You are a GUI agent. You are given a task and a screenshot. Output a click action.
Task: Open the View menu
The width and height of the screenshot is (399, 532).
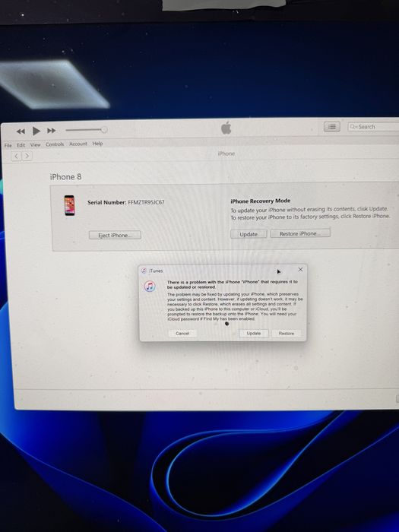35,145
